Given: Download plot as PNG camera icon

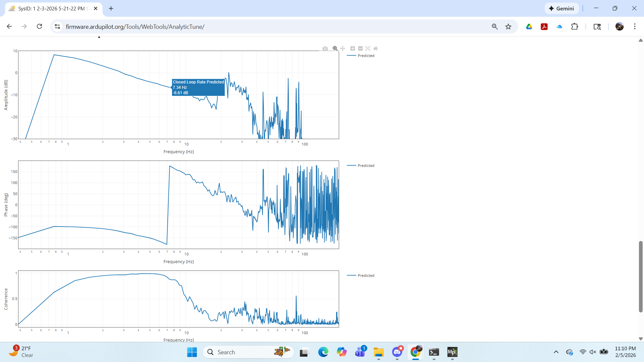Looking at the screenshot, I should pyautogui.click(x=325, y=49).
